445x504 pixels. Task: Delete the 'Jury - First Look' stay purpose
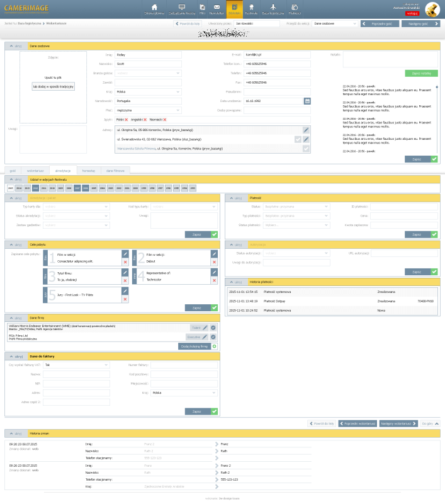(x=125, y=299)
